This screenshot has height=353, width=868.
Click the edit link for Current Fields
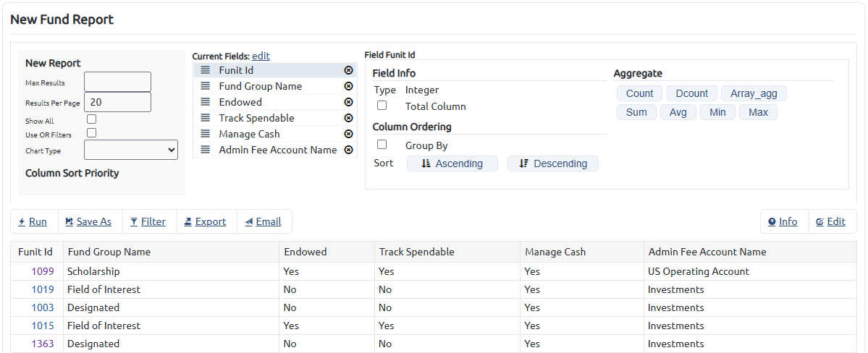pyautogui.click(x=261, y=56)
